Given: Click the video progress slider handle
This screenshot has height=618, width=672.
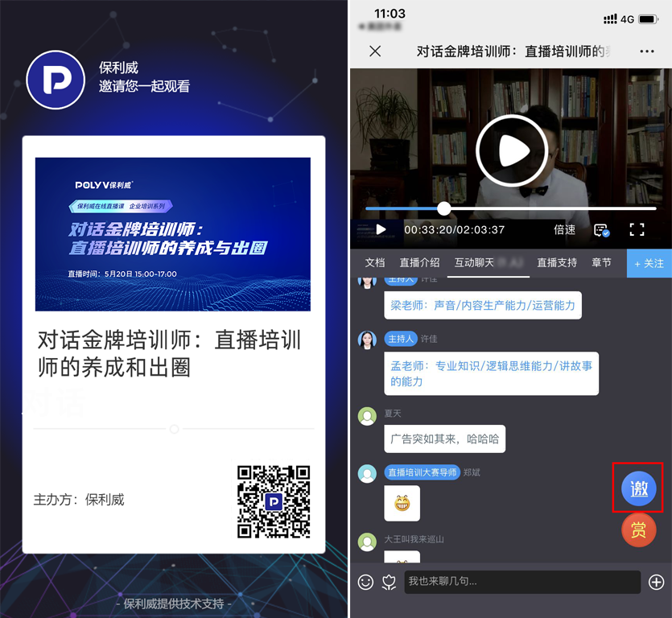Looking at the screenshot, I should click(444, 208).
